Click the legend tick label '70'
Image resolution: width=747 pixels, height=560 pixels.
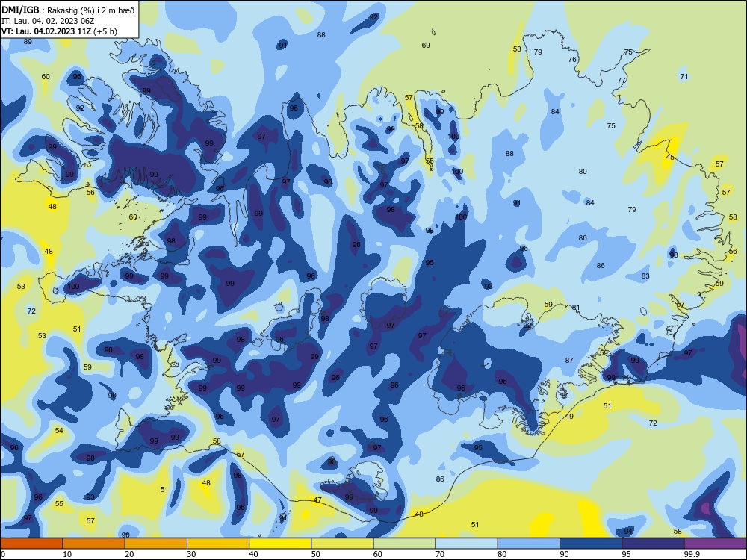click(x=440, y=554)
